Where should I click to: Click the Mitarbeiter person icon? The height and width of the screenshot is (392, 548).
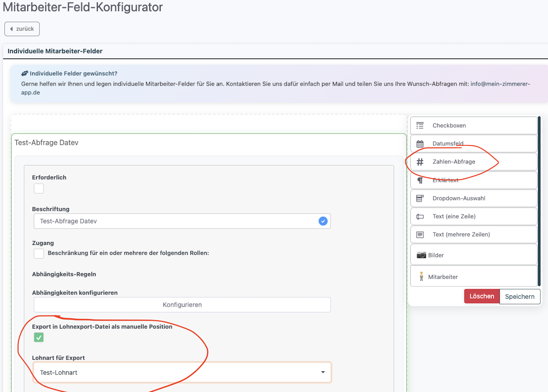pyautogui.click(x=421, y=277)
